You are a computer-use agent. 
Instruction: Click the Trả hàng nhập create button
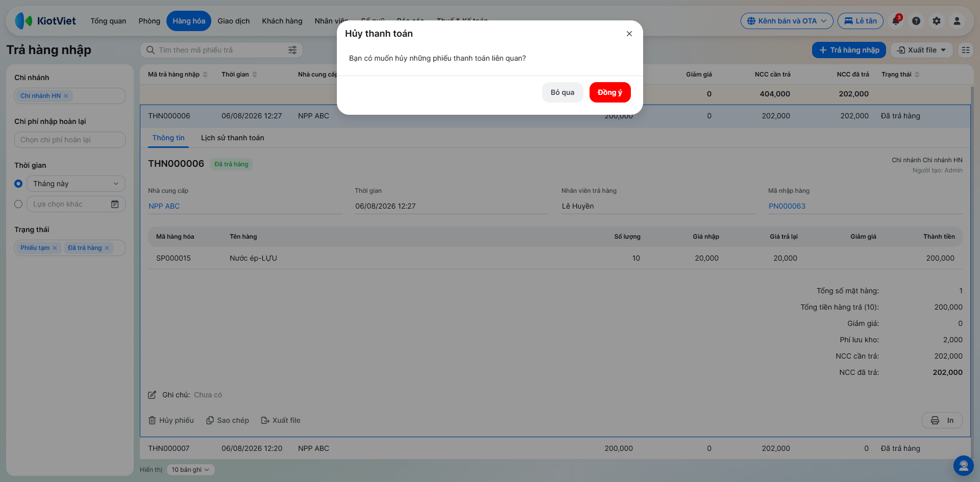849,50
